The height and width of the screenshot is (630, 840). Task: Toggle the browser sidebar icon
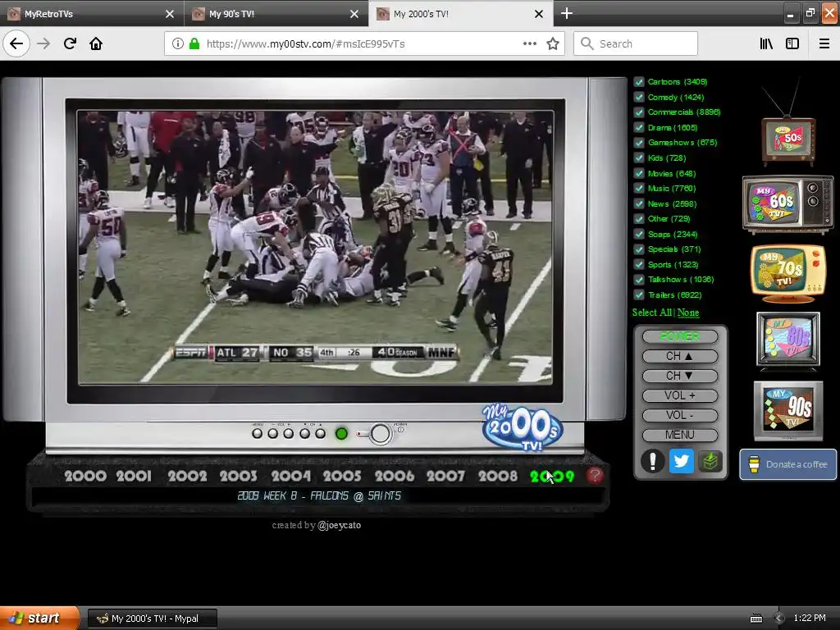pos(792,43)
